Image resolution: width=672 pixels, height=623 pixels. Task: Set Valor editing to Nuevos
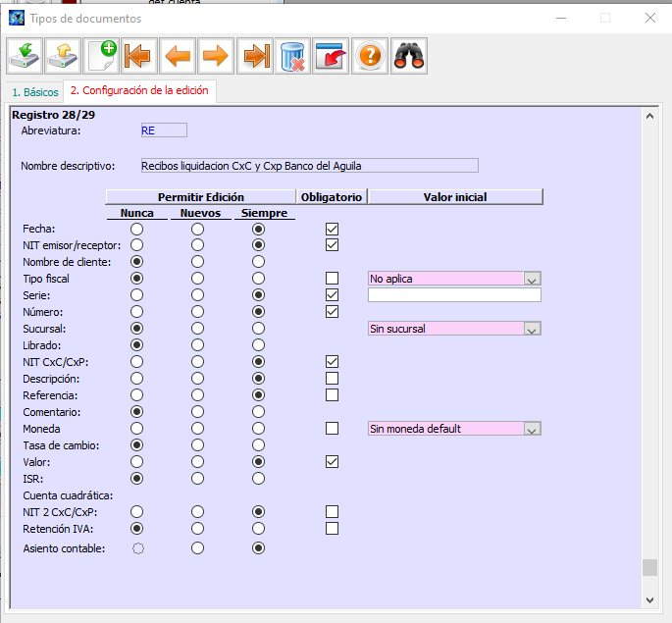[x=197, y=462]
